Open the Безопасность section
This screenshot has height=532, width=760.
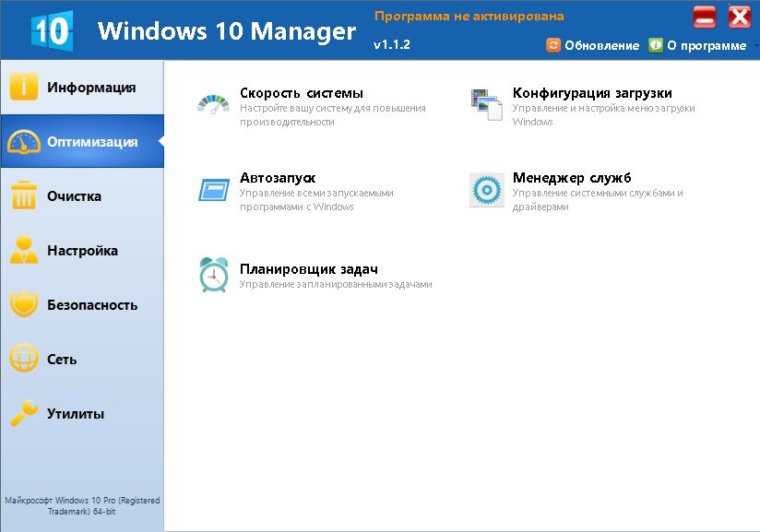[82, 305]
